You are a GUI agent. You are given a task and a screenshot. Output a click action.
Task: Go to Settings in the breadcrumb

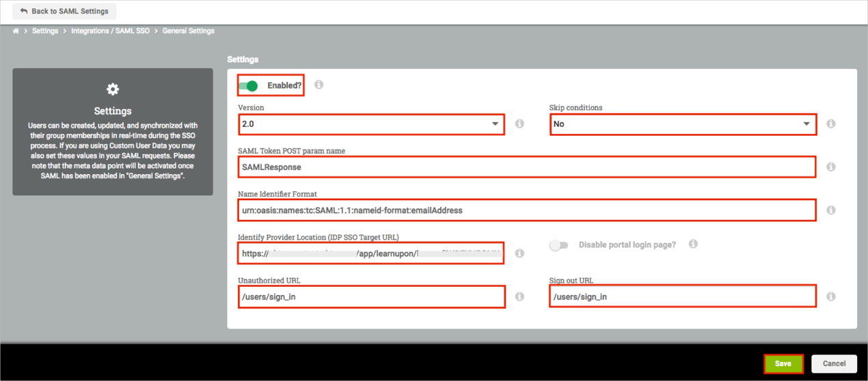point(45,31)
